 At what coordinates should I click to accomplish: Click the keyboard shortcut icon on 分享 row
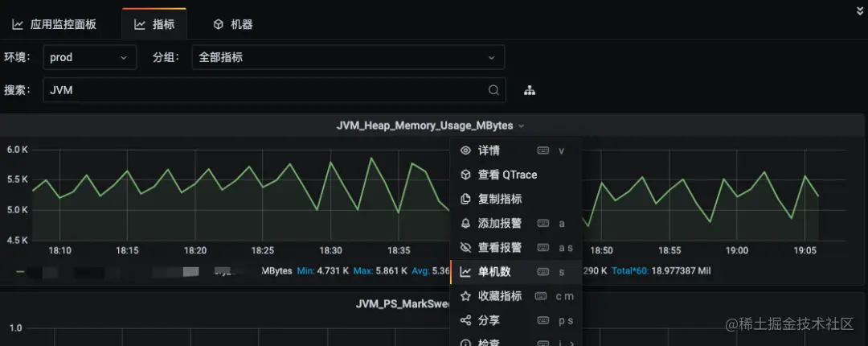[x=543, y=320]
